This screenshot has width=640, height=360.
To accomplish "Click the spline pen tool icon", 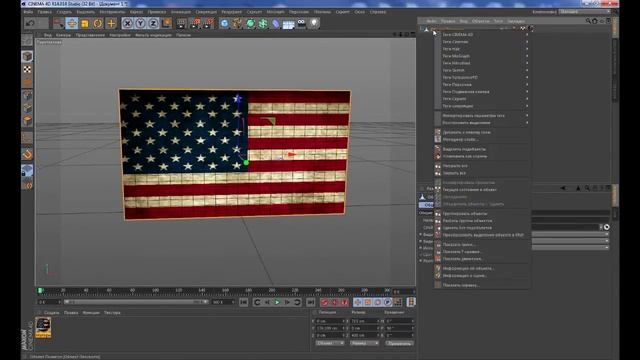I will pyautogui.click(x=237, y=23).
